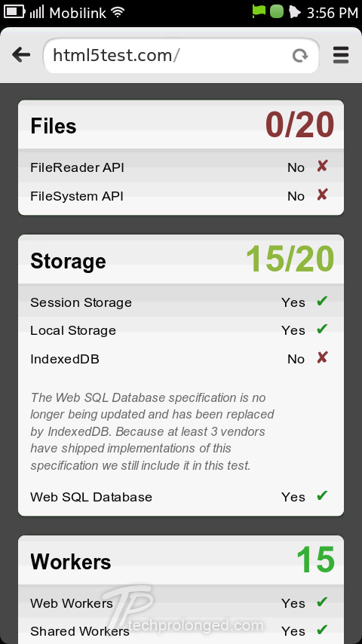Tap the Wi-Fi signal icon
The image size is (362, 644).
point(118,12)
